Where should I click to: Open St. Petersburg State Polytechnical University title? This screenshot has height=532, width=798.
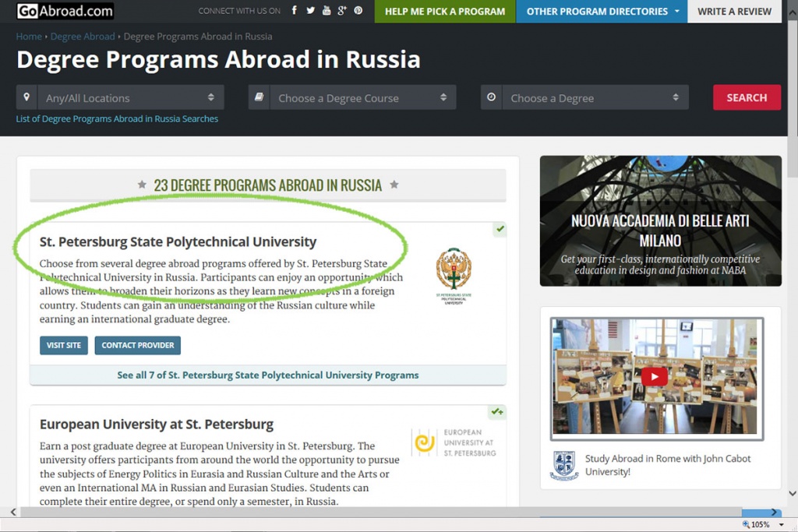click(x=178, y=241)
